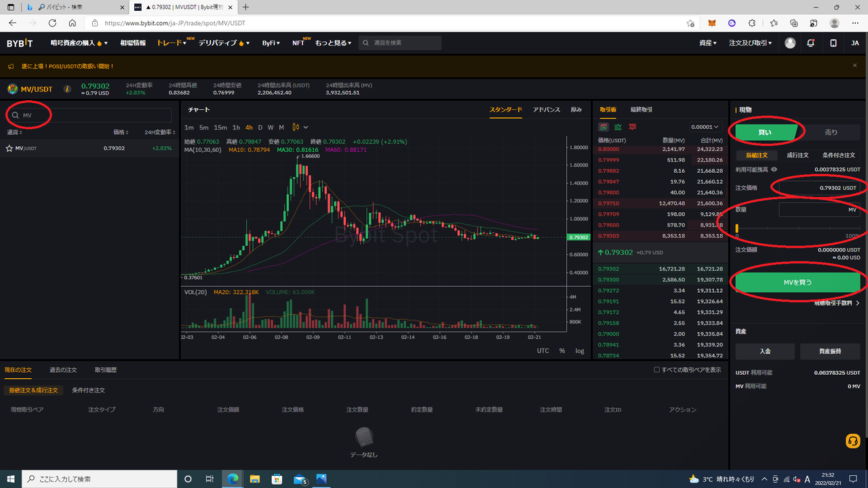Select the 1m chart interval

pos(189,127)
